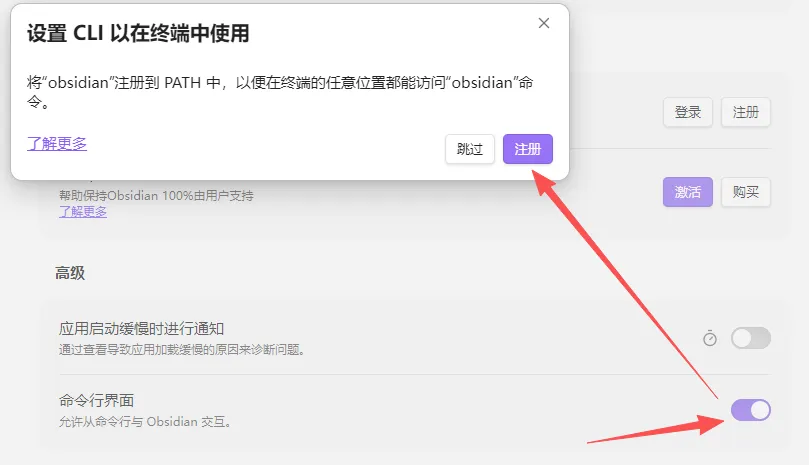Click the 跳过 button to skip
The width and height of the screenshot is (809, 465).
pos(470,149)
